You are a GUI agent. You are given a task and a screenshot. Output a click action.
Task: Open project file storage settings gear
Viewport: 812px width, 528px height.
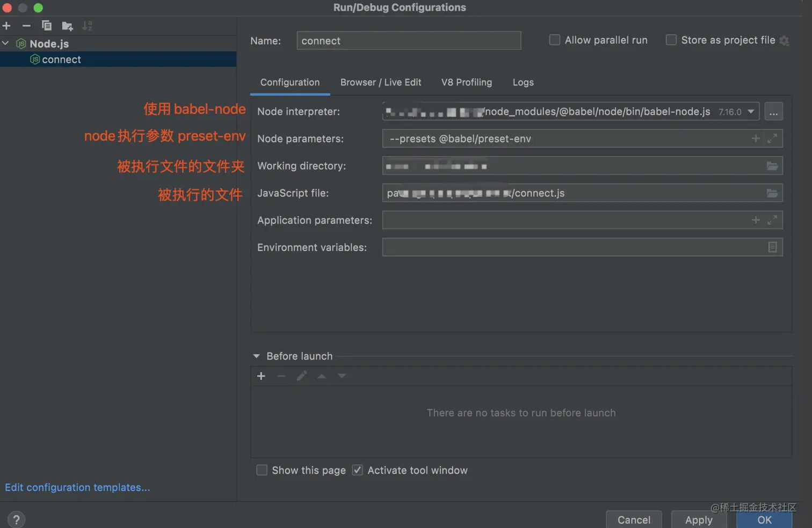(784, 41)
